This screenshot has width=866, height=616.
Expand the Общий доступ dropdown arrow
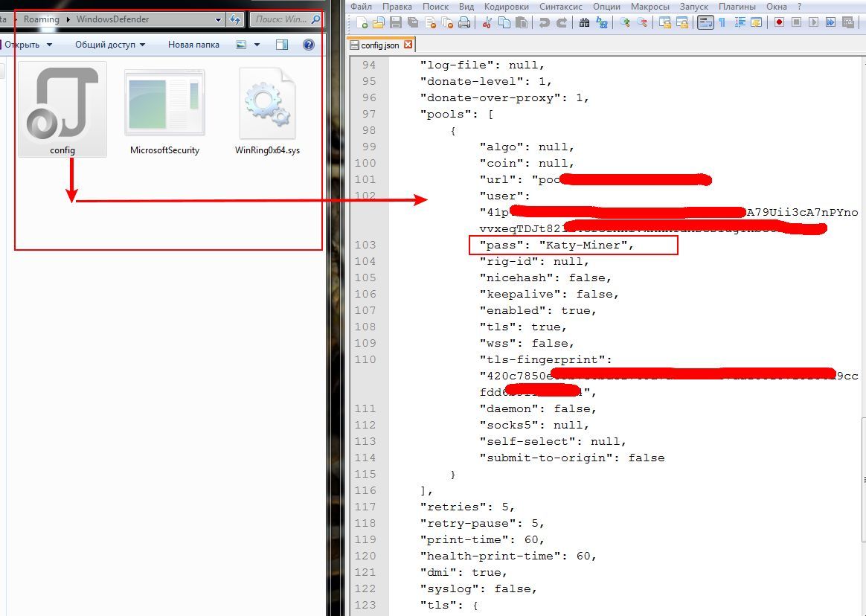click(143, 45)
